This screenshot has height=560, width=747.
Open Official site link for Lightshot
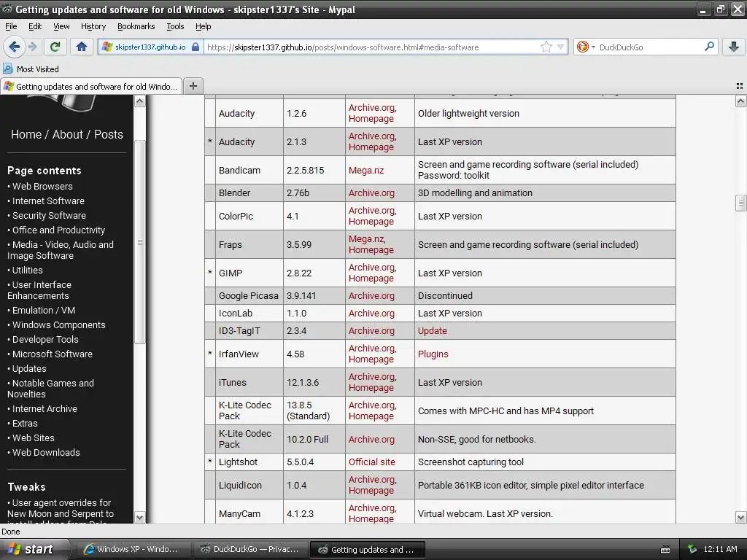point(371,462)
